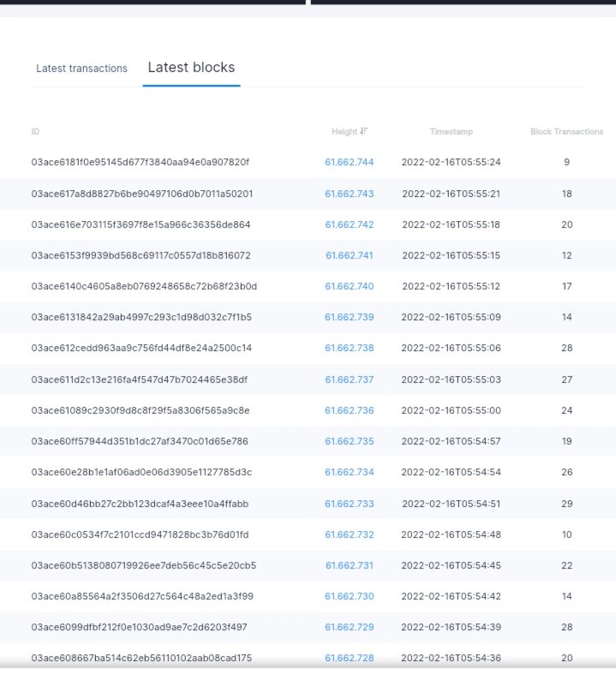Select timestamp 2022-02-16T05:55:09

pyautogui.click(x=451, y=317)
